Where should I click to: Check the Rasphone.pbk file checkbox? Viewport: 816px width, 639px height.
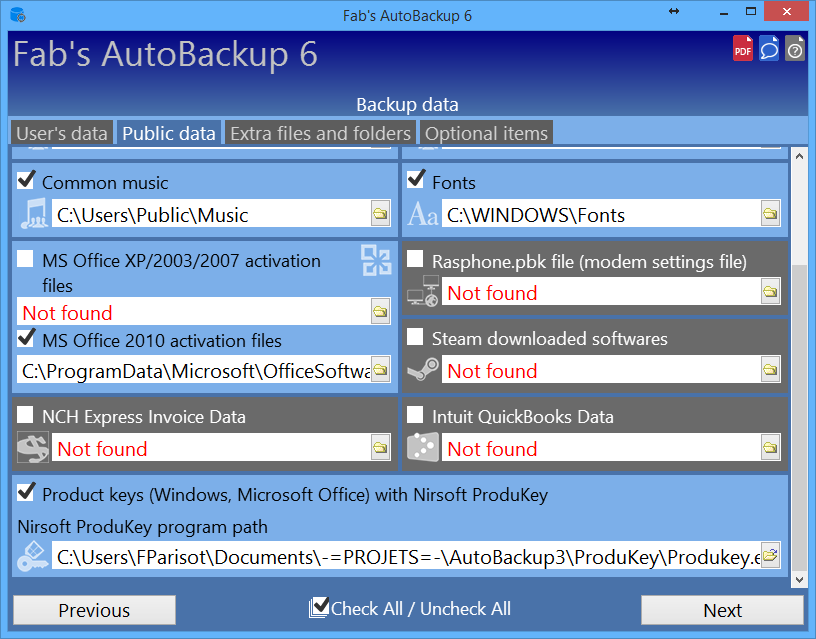(x=415, y=259)
